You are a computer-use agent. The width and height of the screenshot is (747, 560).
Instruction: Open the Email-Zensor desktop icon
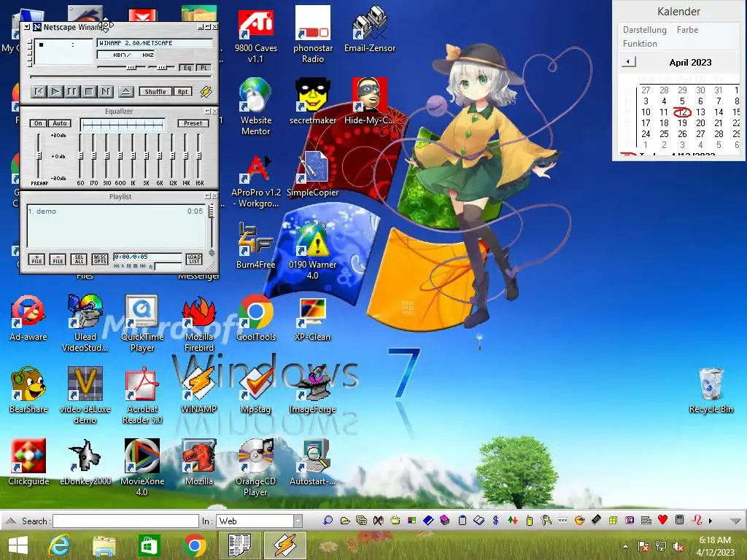[370, 28]
